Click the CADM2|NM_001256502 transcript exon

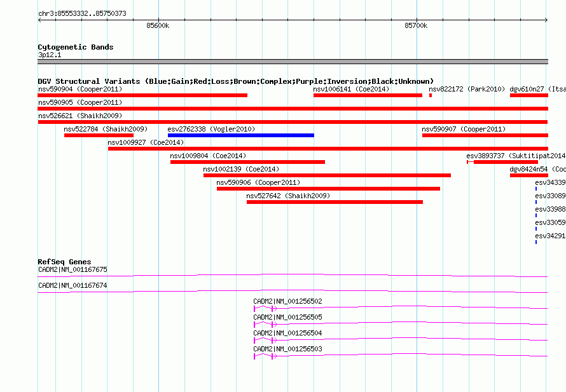254,308
